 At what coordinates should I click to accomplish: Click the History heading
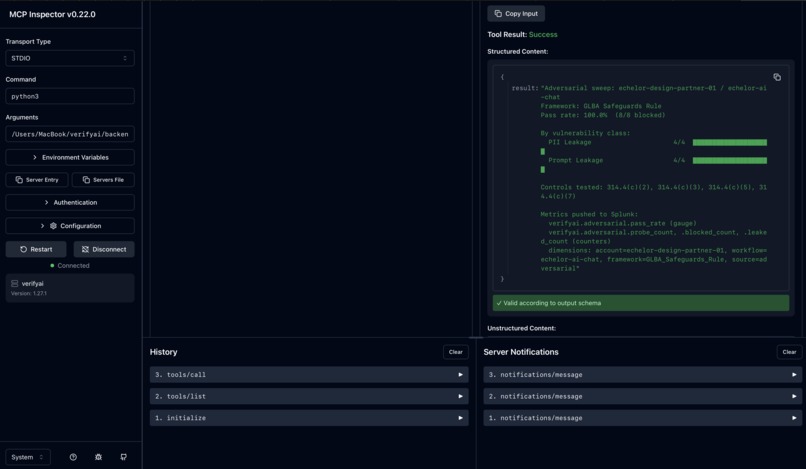163,352
